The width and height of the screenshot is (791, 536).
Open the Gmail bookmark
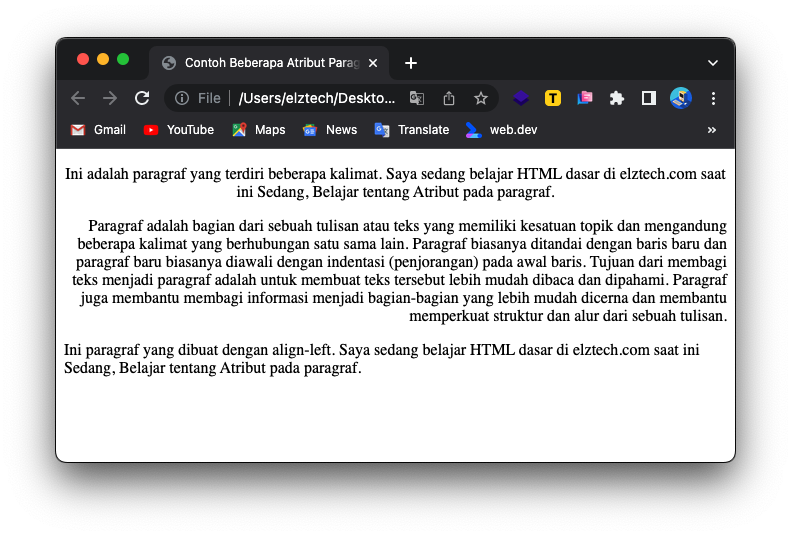pyautogui.click(x=98, y=130)
